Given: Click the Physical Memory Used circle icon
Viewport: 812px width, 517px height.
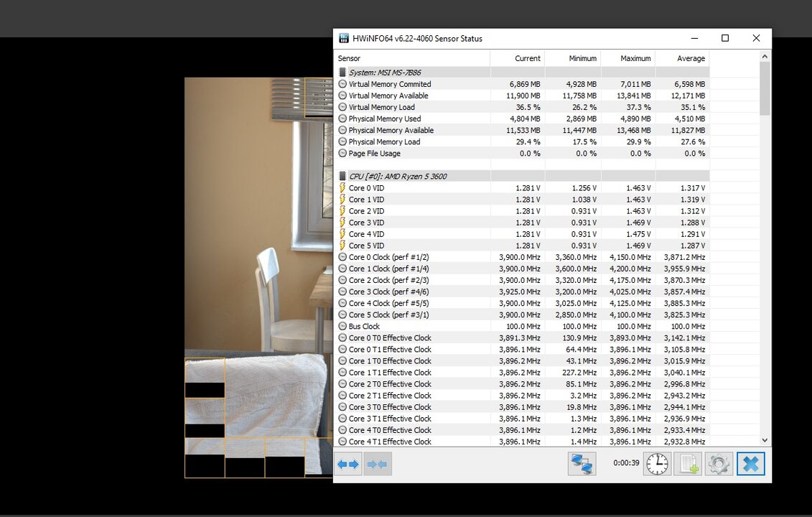Looking at the screenshot, I should coord(342,118).
